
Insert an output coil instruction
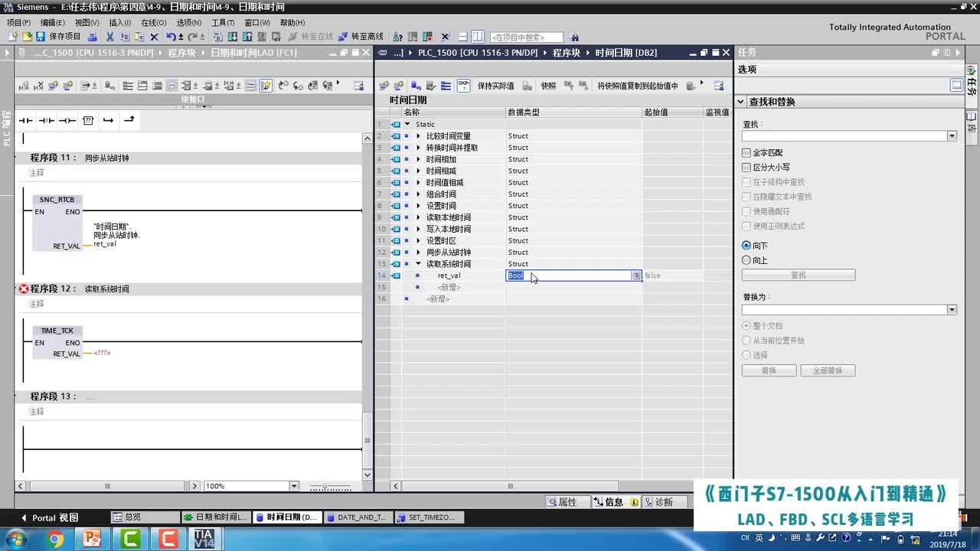(67, 120)
